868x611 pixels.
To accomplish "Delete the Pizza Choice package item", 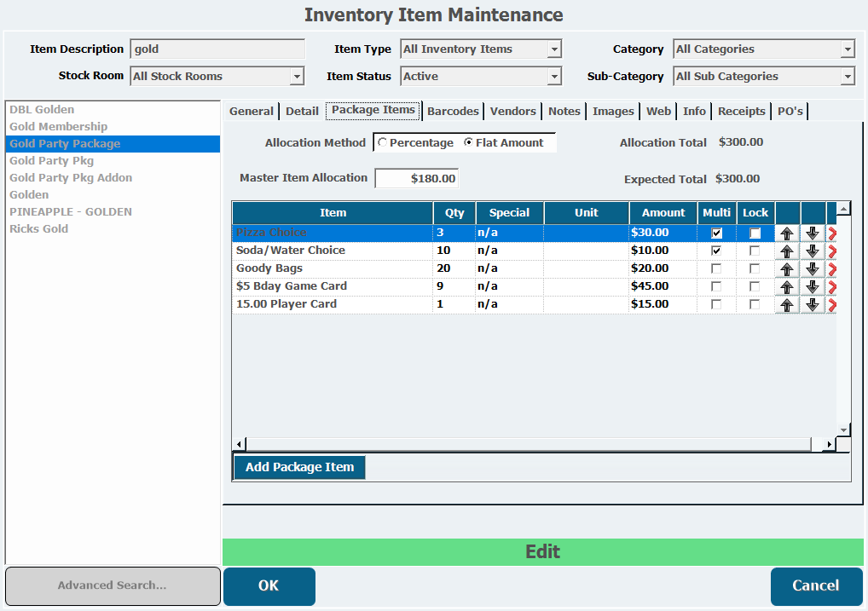I will (831, 233).
